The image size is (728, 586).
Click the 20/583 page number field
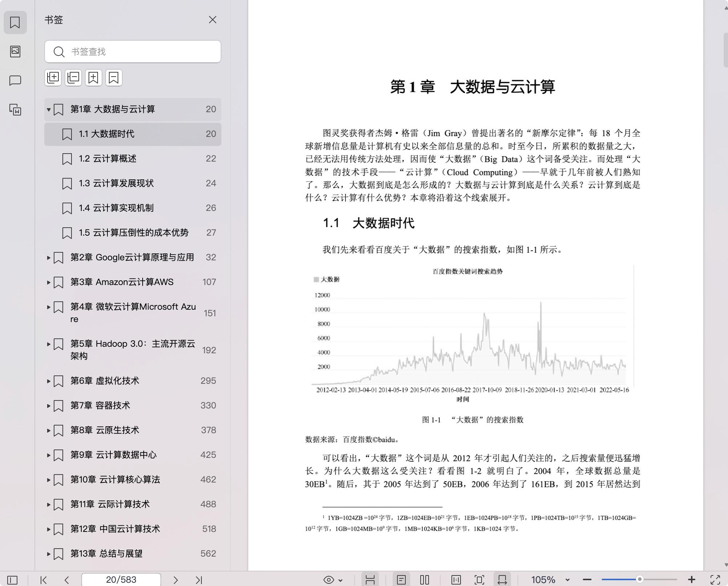tap(121, 579)
